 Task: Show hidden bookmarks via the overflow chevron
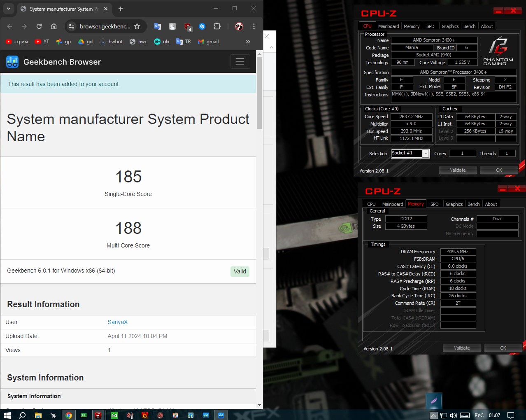tap(248, 42)
